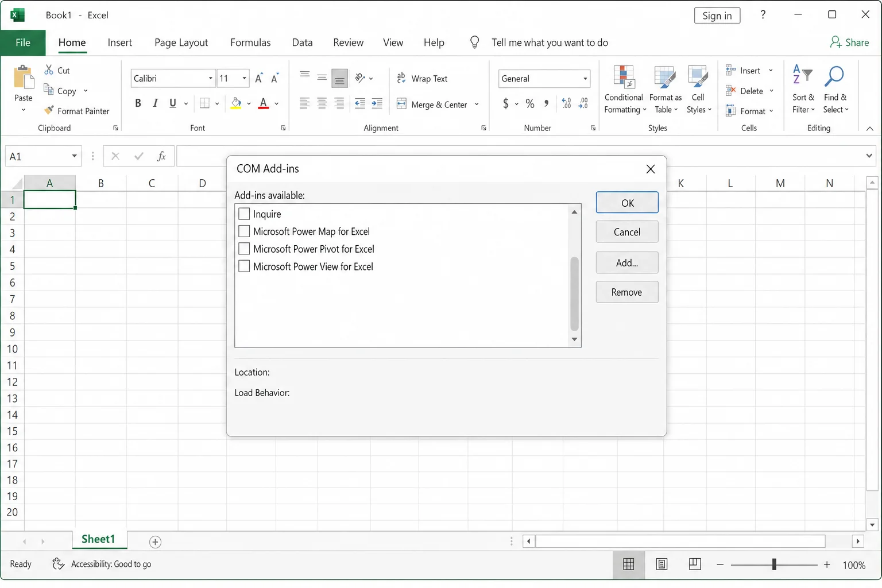
Task: Click the Wrap Text button
Action: click(422, 79)
